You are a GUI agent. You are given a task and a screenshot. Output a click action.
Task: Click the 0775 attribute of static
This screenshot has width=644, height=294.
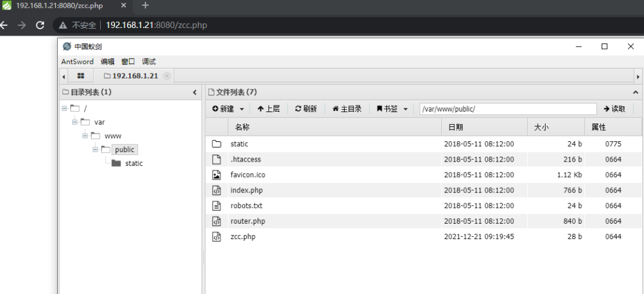[x=613, y=144]
